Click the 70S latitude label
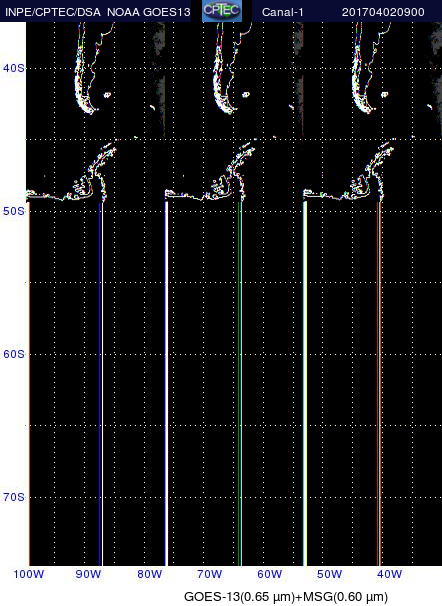Image resolution: width=442 pixels, height=606 pixels. 14,497
